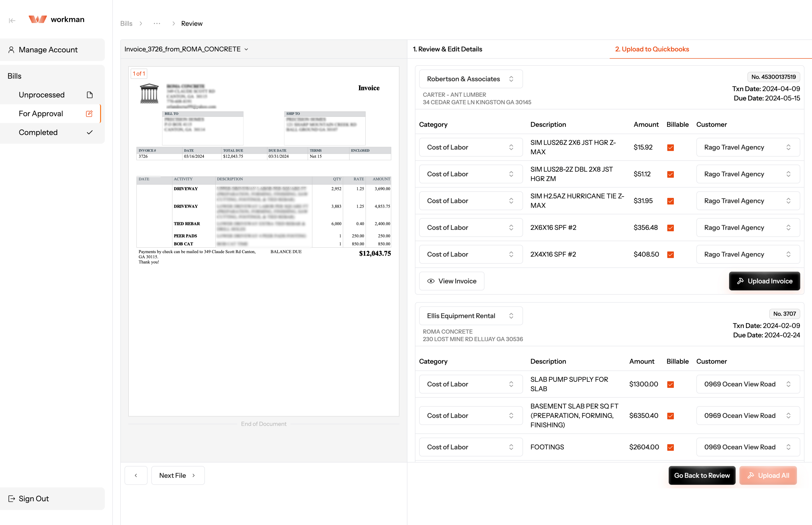The height and width of the screenshot is (525, 812).
Task: Click the breadcrumb ellipsis icon
Action: click(157, 24)
